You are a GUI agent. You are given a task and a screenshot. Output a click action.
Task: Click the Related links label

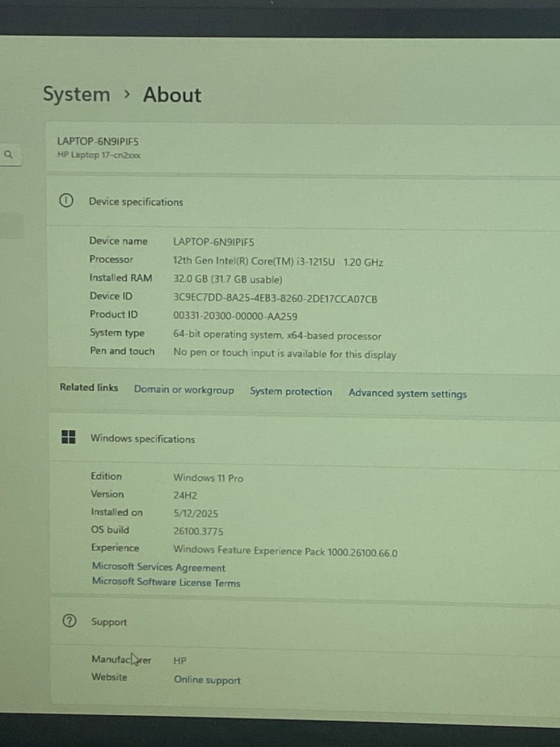tap(89, 388)
